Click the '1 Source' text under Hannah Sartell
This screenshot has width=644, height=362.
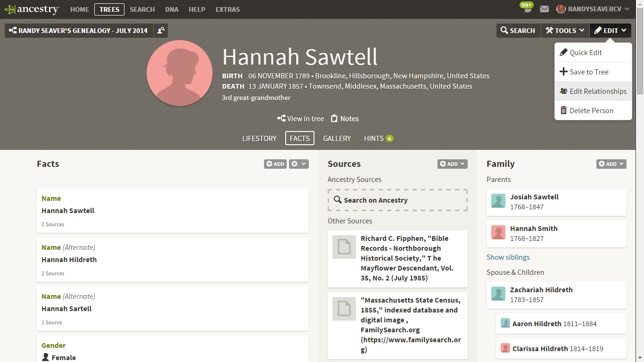[x=52, y=322]
